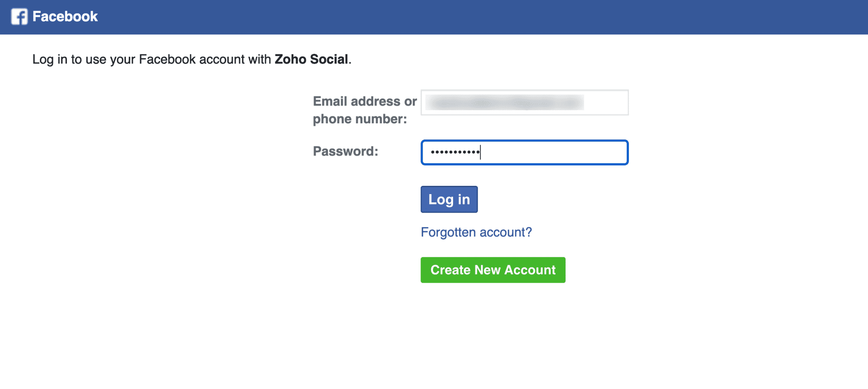
Task: Begin registration with Create New Account
Action: pyautogui.click(x=493, y=270)
